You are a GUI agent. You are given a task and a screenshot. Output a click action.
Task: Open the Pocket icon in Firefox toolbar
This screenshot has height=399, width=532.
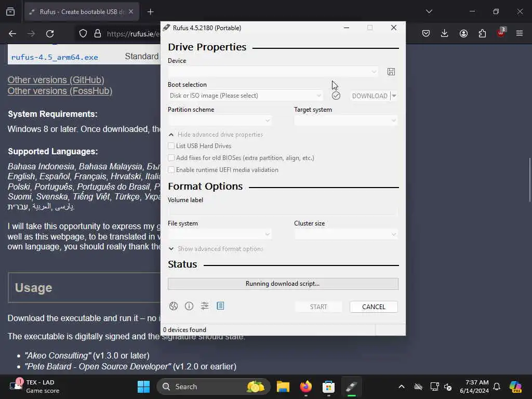(426, 33)
